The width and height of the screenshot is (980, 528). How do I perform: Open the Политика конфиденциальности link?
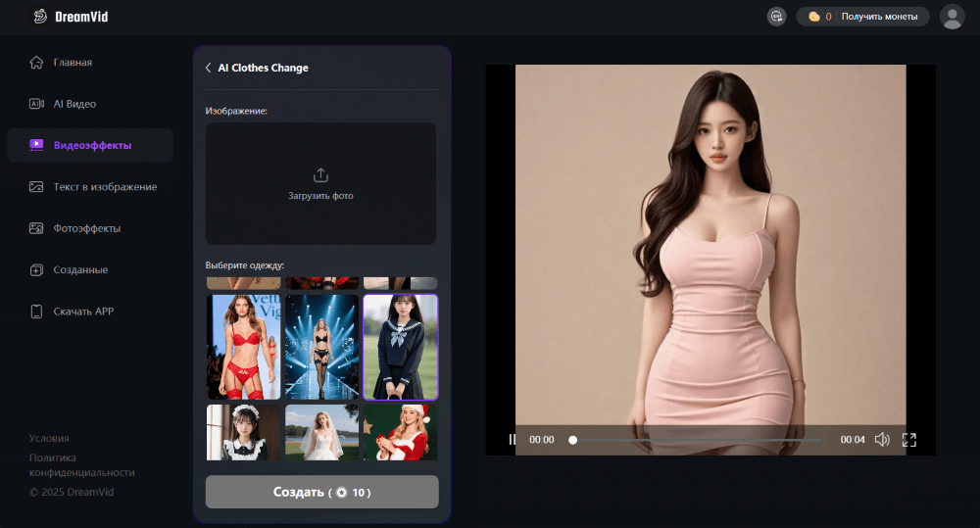pyautogui.click(x=82, y=464)
